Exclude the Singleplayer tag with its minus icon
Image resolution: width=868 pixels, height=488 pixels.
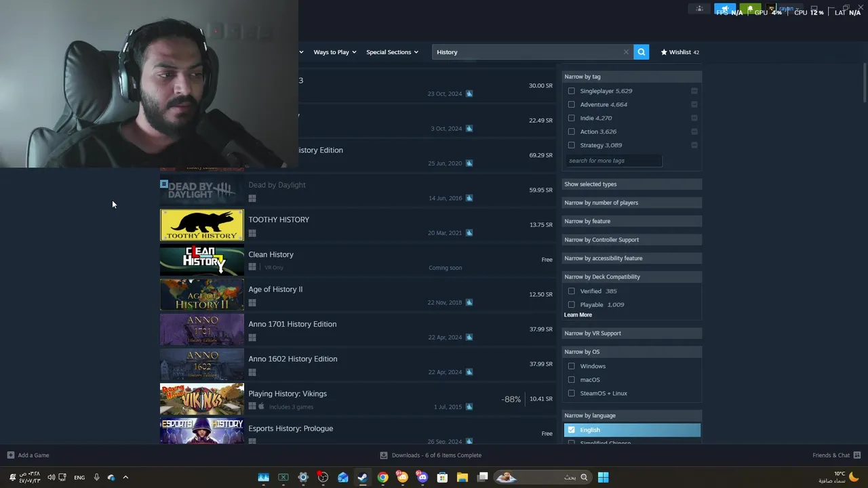(x=694, y=91)
